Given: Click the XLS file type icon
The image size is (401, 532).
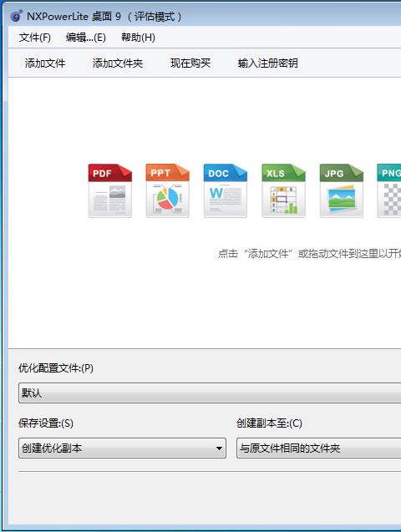Looking at the screenshot, I should click(283, 190).
